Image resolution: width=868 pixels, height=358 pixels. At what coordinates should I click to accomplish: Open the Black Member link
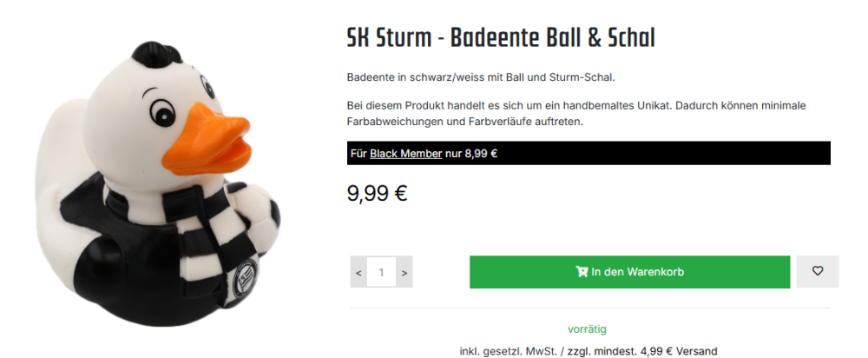[405, 154]
